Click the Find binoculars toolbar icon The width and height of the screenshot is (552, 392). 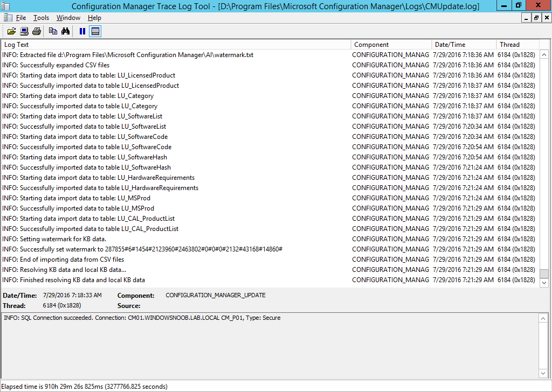[x=65, y=31]
